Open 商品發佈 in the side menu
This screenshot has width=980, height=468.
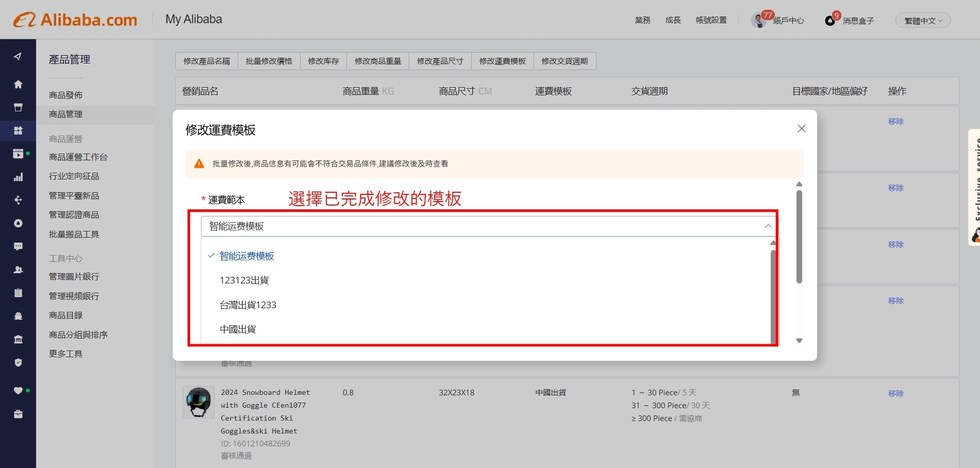[65, 95]
